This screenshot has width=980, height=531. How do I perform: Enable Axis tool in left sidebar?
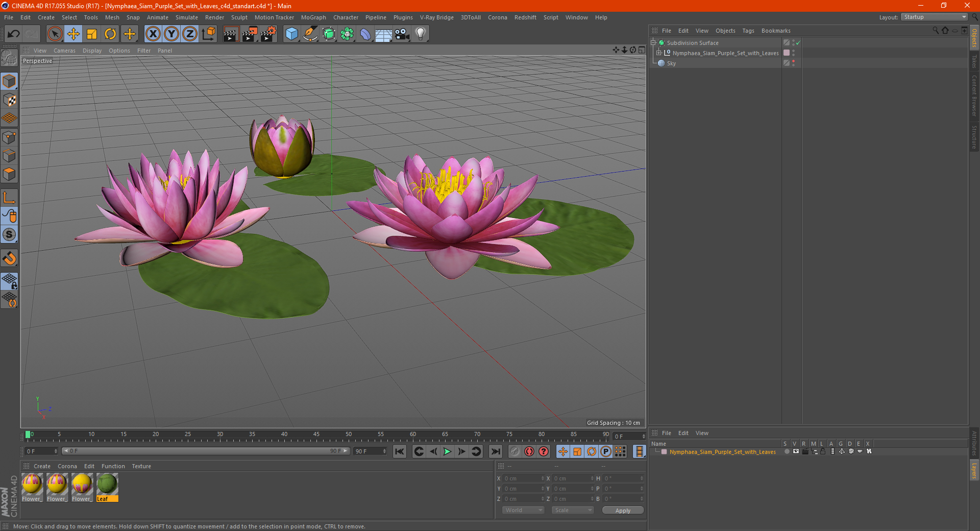click(x=9, y=198)
